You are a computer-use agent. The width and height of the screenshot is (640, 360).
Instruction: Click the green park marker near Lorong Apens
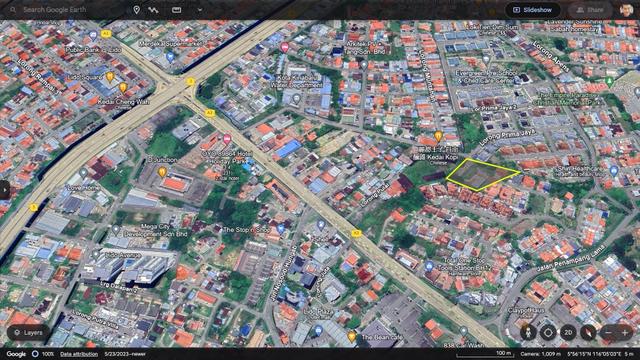[609, 81]
